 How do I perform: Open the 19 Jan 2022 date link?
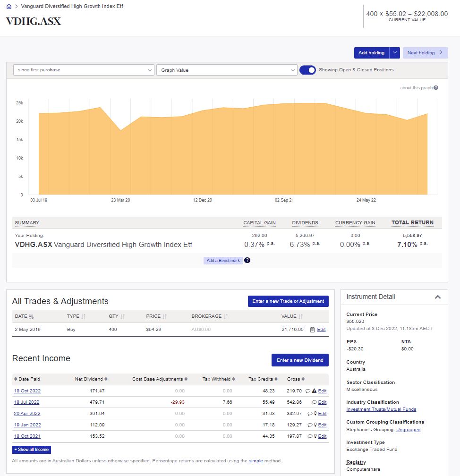tap(27, 425)
